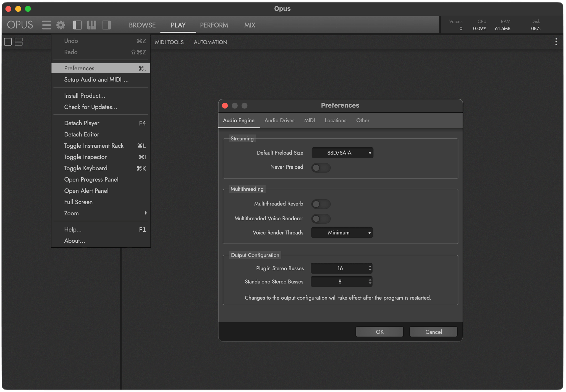
Task: Open the Default Preload Size dropdown
Action: coord(342,153)
